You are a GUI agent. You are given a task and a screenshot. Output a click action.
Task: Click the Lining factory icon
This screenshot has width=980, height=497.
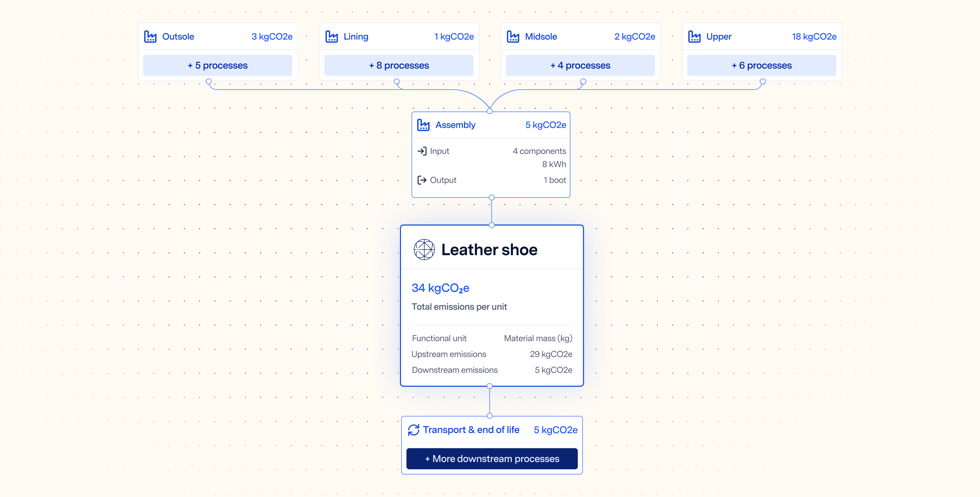(x=331, y=37)
